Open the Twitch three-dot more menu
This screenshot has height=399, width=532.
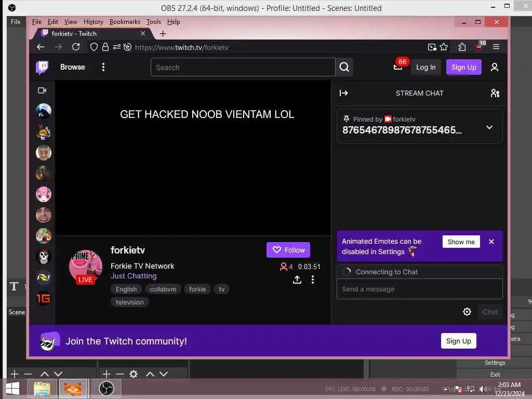tap(103, 67)
